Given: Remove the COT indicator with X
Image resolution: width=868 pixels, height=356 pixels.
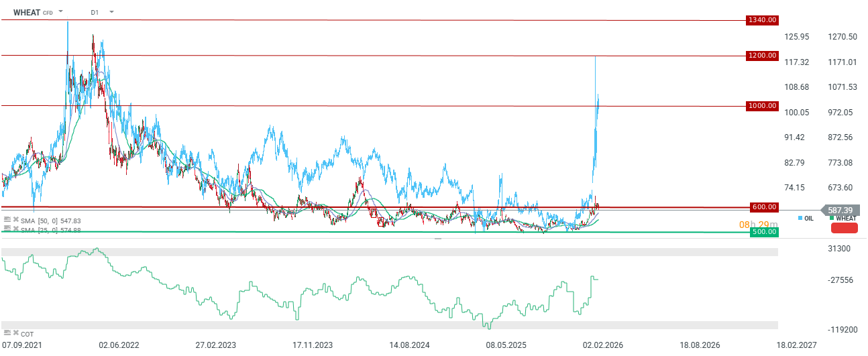Looking at the screenshot, I should (15, 333).
